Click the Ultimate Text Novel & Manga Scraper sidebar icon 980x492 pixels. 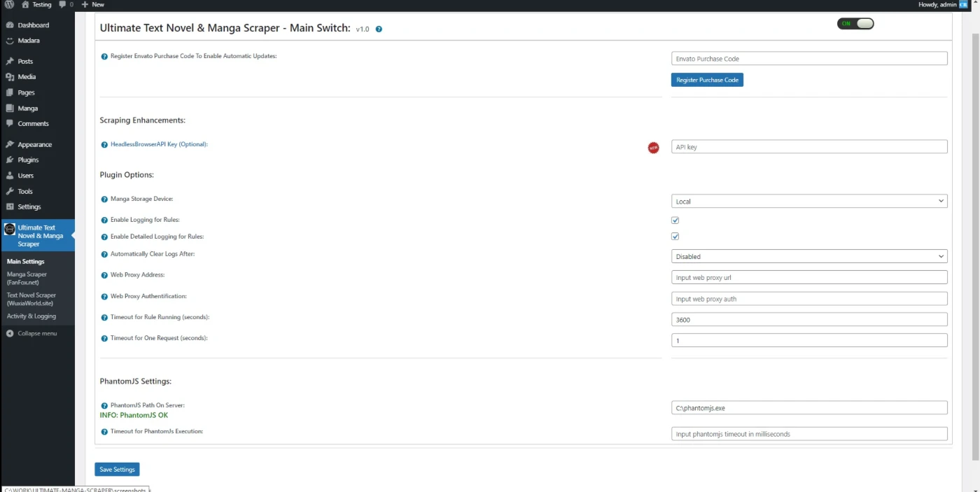(10, 229)
